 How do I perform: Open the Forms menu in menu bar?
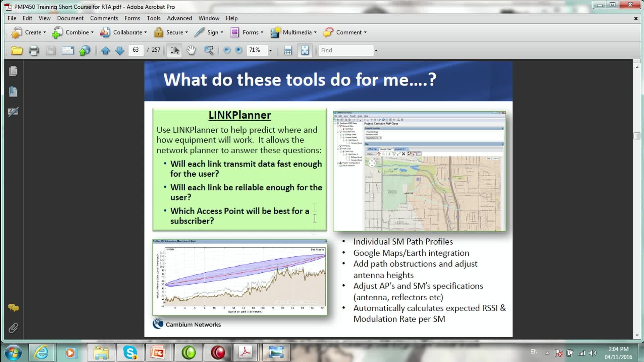coord(132,18)
